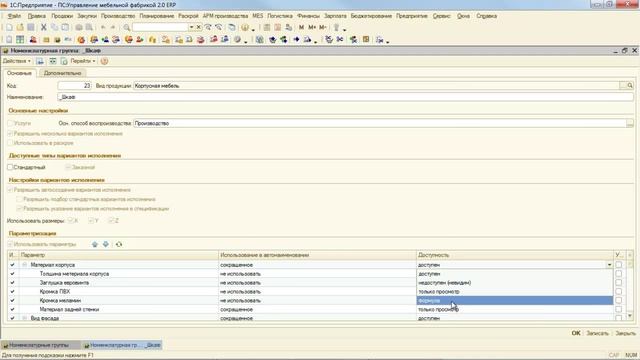Expand the toolbar search field dropdown arrow
Screen dimensions: 640x360
[x=191, y=27]
